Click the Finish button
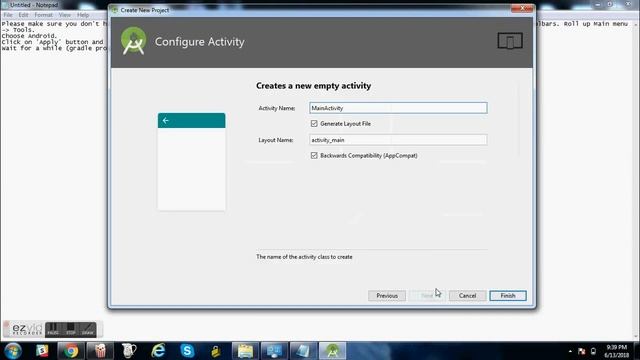The image size is (640, 360). tap(508, 296)
